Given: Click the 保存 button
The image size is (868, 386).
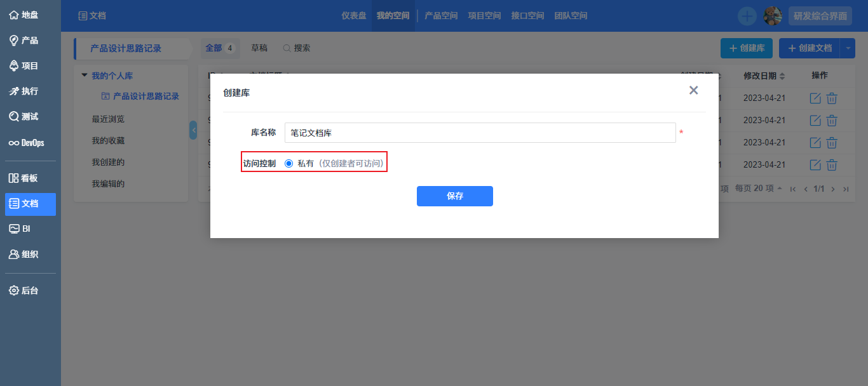Looking at the screenshot, I should pyautogui.click(x=454, y=196).
